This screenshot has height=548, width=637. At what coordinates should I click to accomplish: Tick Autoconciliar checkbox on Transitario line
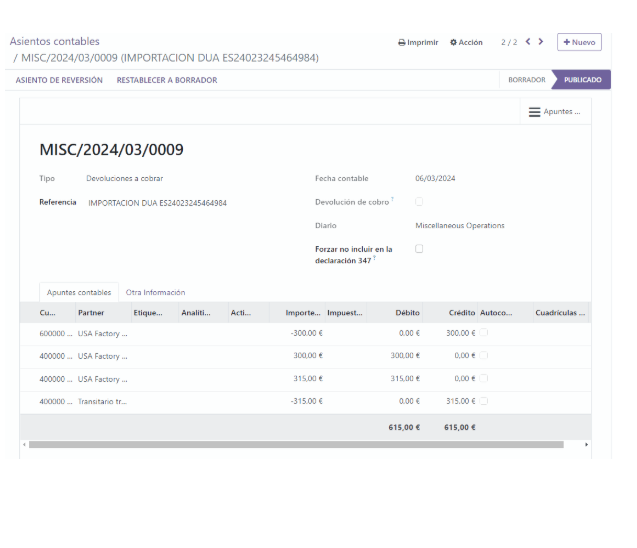[484, 401]
